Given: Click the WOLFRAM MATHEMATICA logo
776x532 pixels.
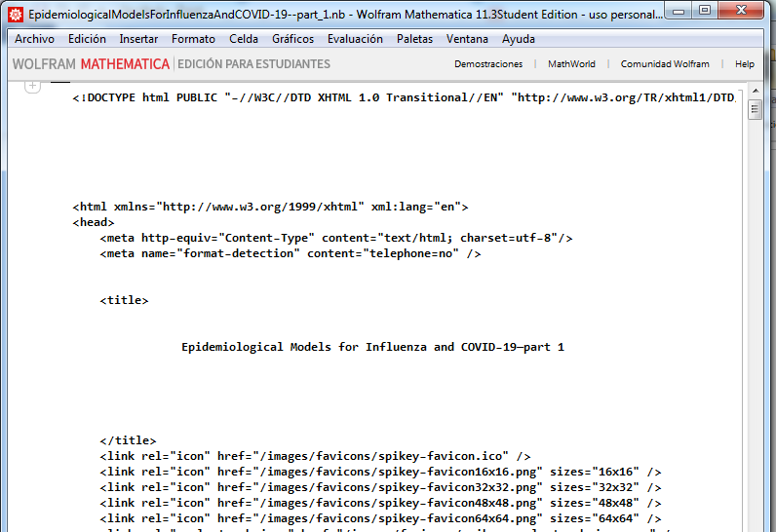Looking at the screenshot, I should 91,64.
